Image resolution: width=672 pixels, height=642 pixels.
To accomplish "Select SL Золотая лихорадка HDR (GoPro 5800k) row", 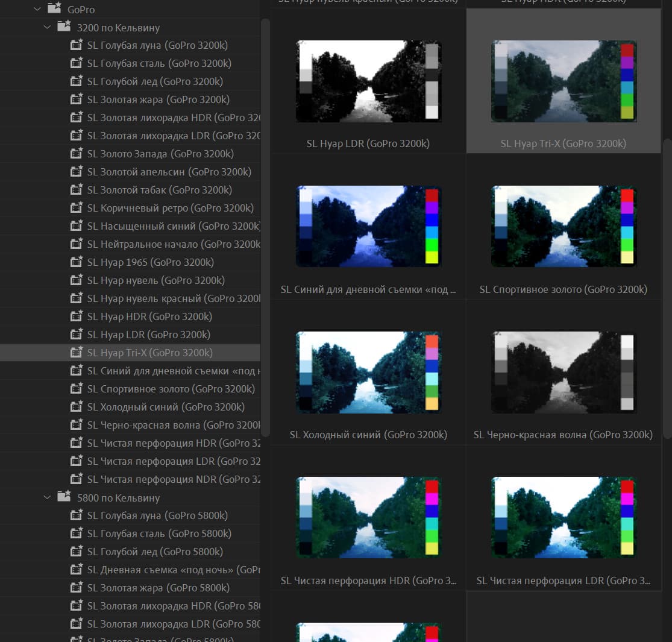I will tap(130, 606).
